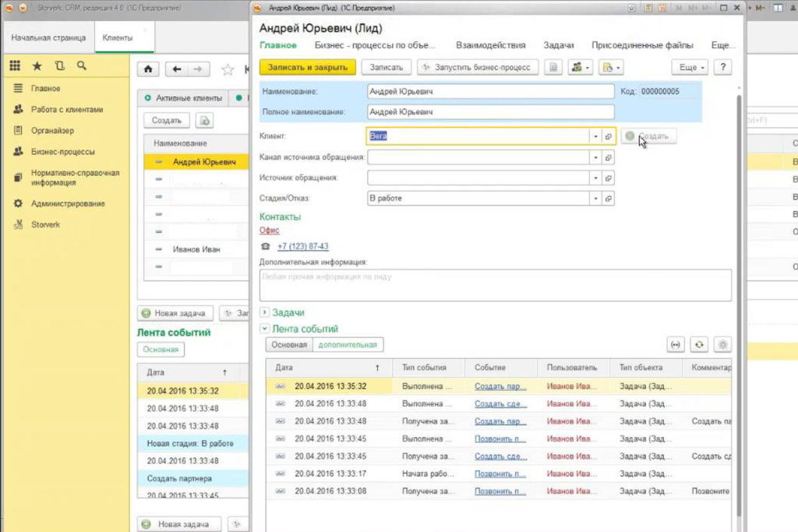Open the Взаимодействия tab
The width and height of the screenshot is (798, 532).
coord(491,45)
